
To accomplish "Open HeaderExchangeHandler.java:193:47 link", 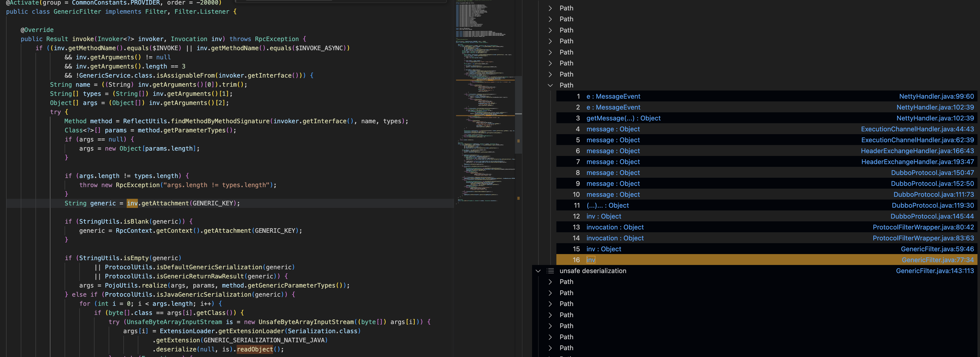I will coord(918,162).
